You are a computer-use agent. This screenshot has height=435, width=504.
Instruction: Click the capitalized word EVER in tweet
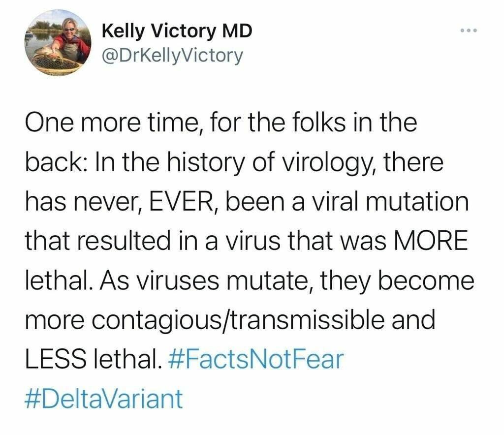click(182, 202)
